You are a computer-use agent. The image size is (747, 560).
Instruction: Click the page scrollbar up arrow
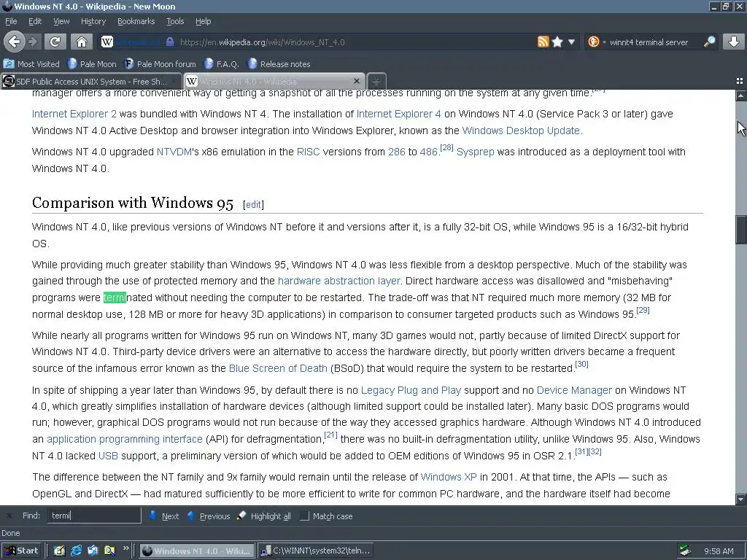click(x=741, y=96)
